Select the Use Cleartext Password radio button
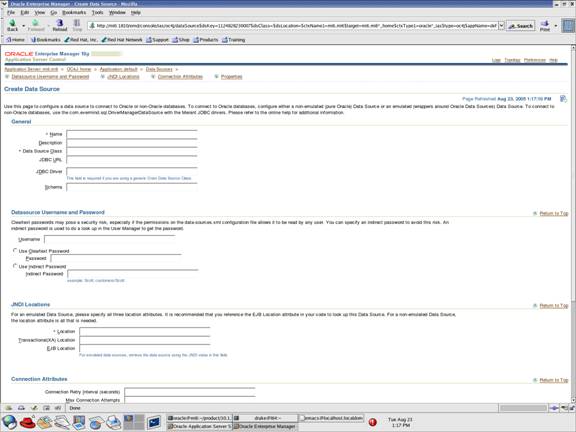576x432 pixels. point(15,250)
